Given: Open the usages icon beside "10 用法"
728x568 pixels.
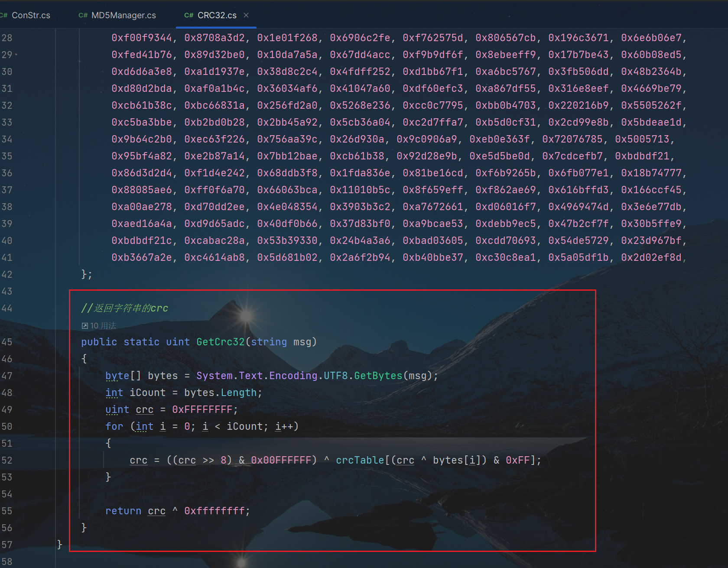Looking at the screenshot, I should coord(85,326).
